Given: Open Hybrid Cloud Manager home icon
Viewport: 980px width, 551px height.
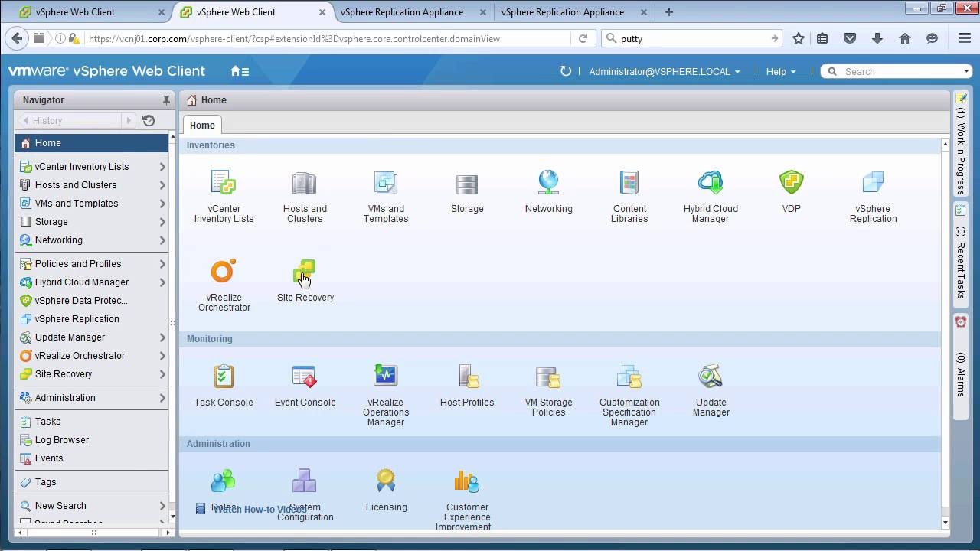Looking at the screenshot, I should point(710,183).
